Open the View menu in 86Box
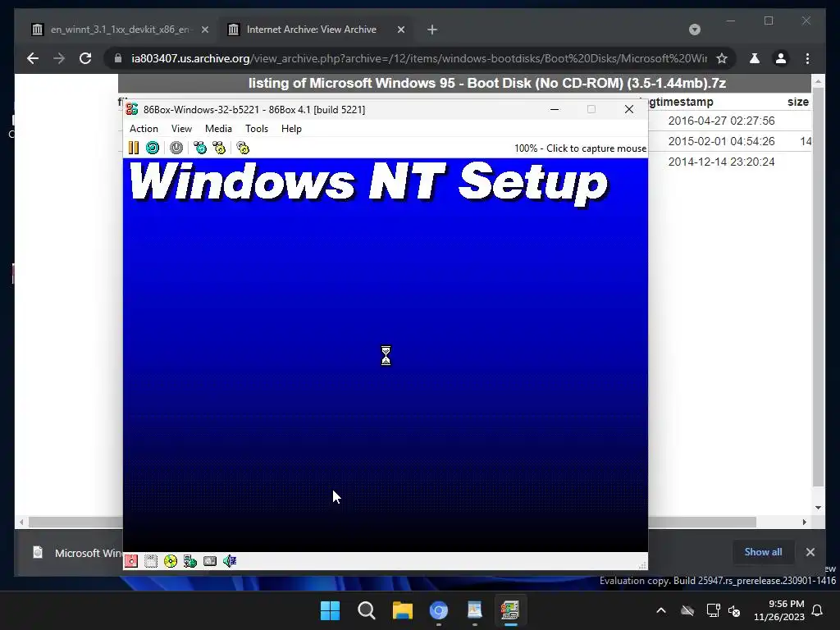This screenshot has width=840, height=630. tap(181, 129)
